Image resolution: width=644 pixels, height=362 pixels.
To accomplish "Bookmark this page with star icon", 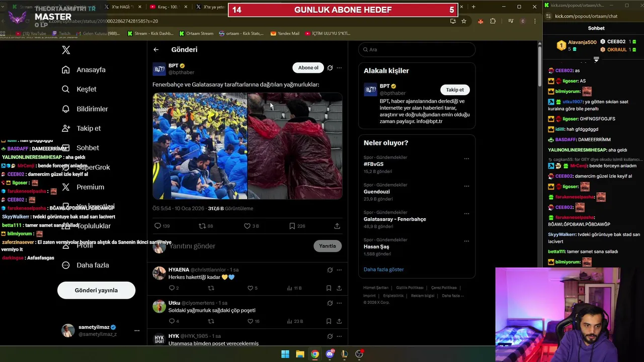I will tap(464, 21).
